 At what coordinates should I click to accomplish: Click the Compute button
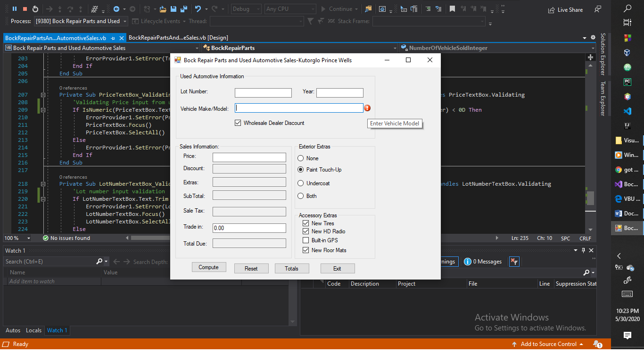click(x=209, y=267)
